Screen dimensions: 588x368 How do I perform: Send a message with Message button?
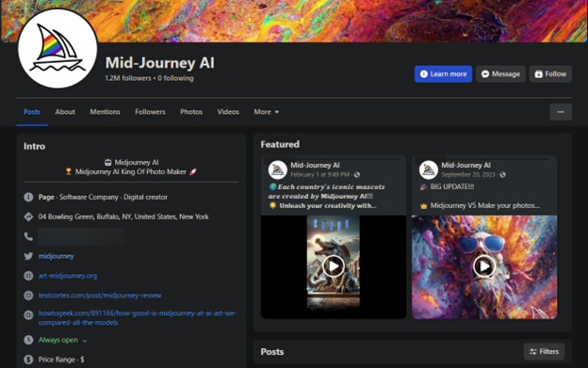(500, 74)
